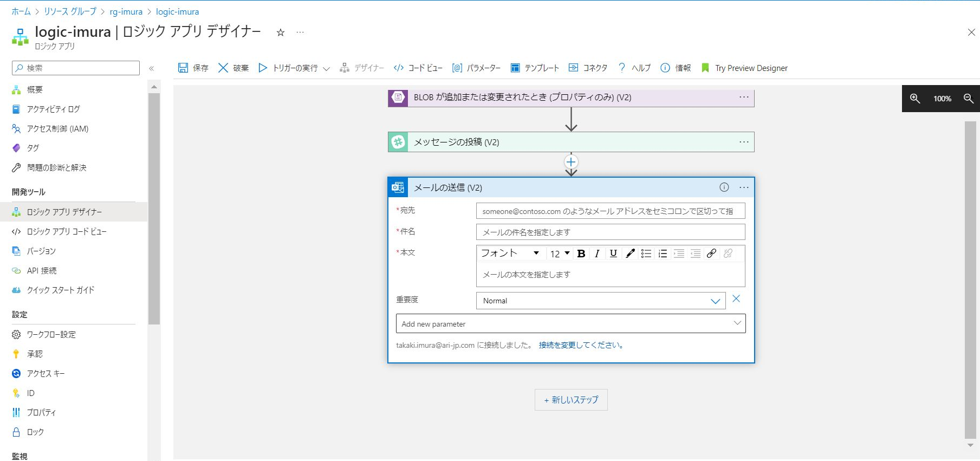Click the 宛先 recipient input field
Viewport: 980px width, 461px height.
coord(611,211)
